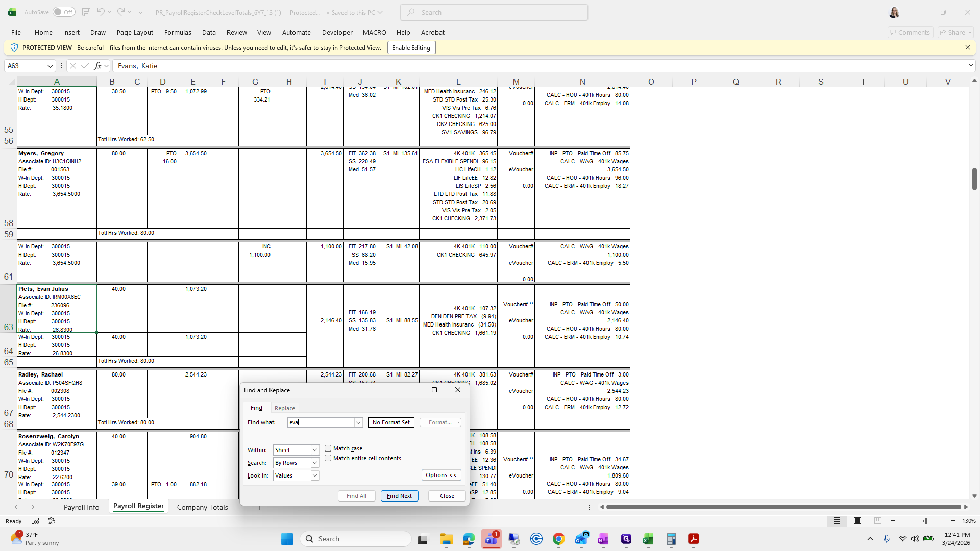Open the Within Sheet dropdown

point(315,450)
